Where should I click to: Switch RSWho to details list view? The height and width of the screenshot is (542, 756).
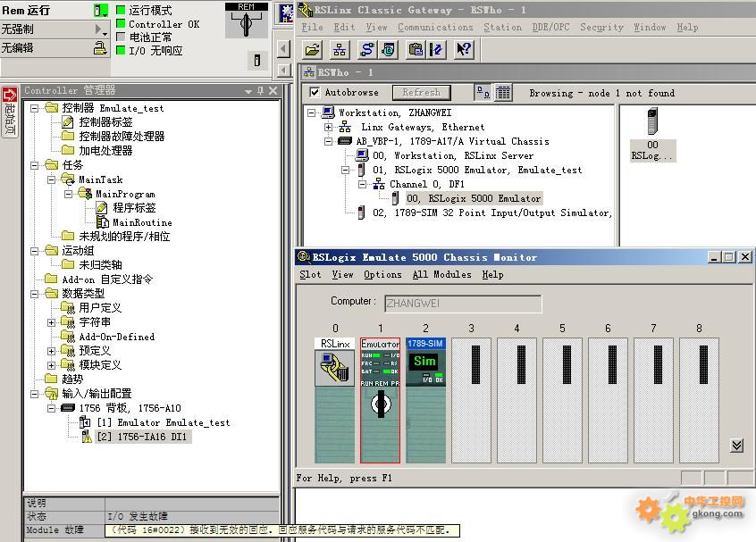(503, 92)
